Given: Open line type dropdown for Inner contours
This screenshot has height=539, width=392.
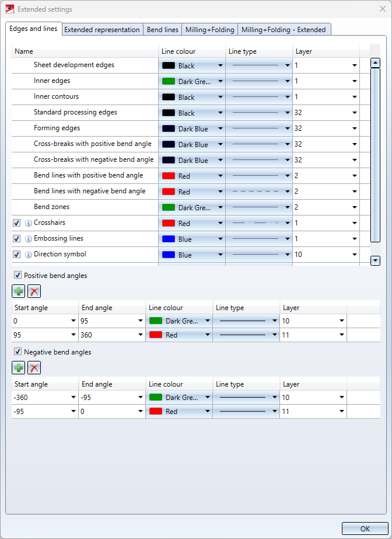Looking at the screenshot, I should (x=288, y=98).
